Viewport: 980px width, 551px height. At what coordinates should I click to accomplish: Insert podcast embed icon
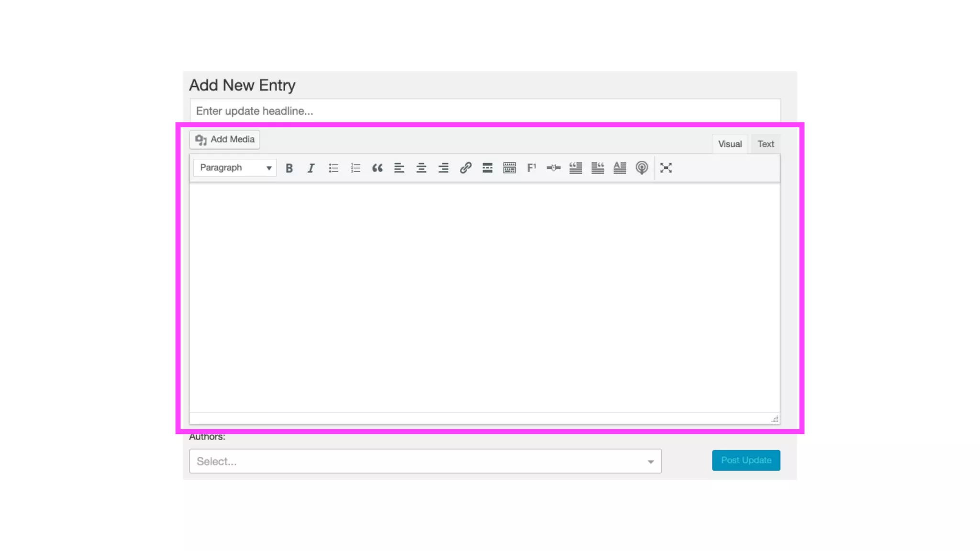point(642,168)
